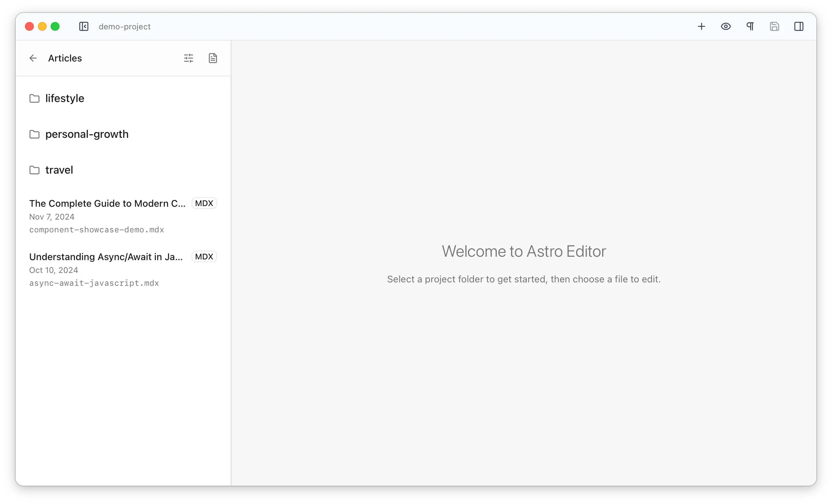The width and height of the screenshot is (832, 504).
Task: Click the document drafts icon
Action: 213,58
